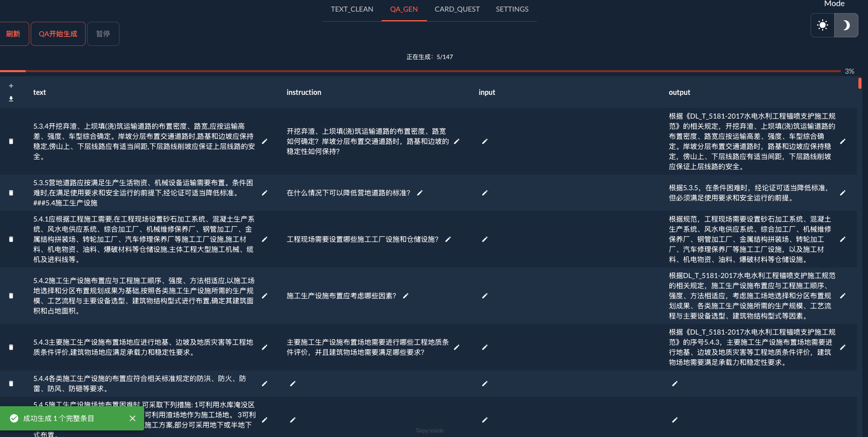This screenshot has width=868, height=437.
Task: Open the TEXT_CLEAN tab
Action: click(x=352, y=9)
